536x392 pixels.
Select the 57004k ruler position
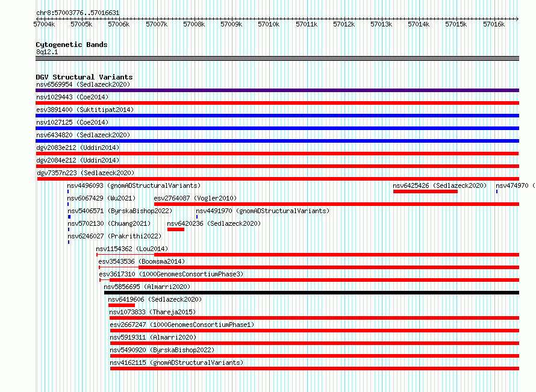[x=44, y=25]
